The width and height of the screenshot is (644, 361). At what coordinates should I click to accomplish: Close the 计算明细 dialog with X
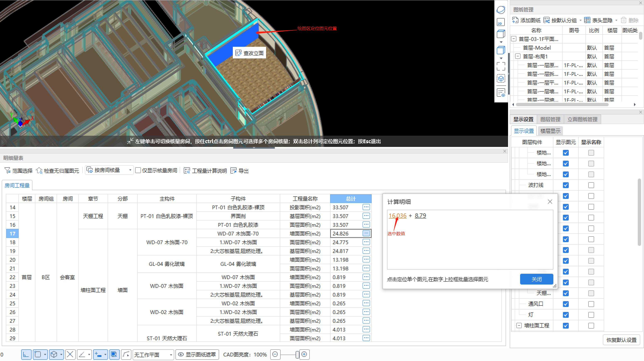point(550,202)
